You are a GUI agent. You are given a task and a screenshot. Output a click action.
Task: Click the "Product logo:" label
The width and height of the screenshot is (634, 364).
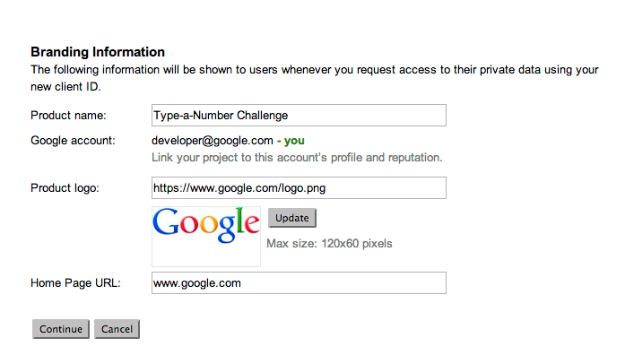pyautogui.click(x=65, y=188)
